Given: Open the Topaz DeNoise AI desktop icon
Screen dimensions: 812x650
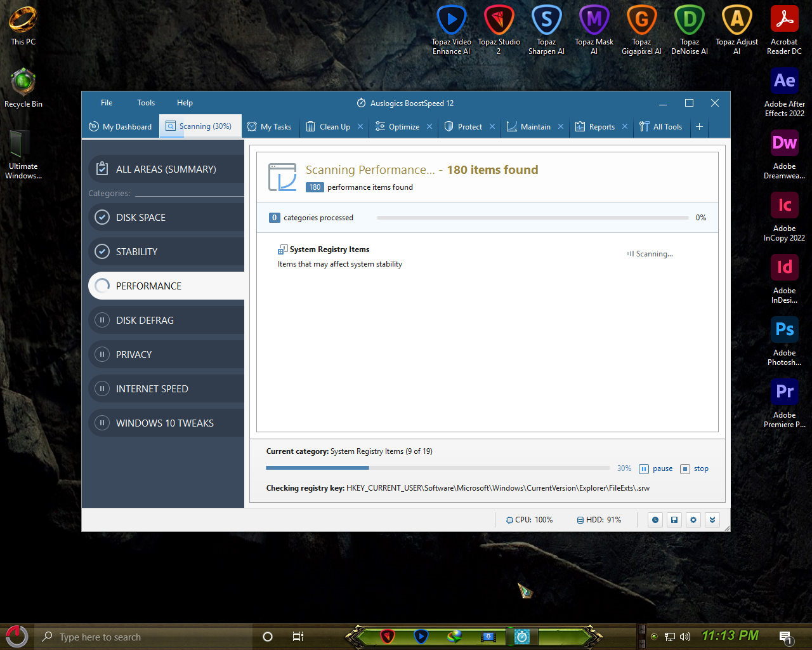Looking at the screenshot, I should (x=689, y=30).
